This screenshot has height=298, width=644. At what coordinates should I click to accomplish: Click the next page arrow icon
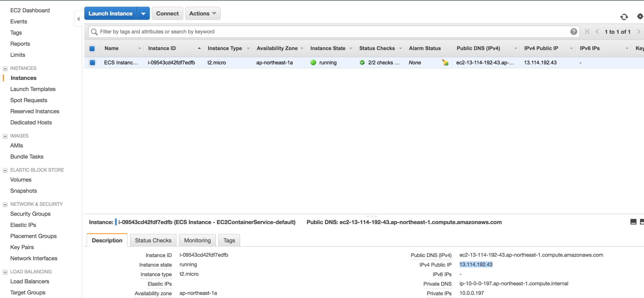click(x=639, y=32)
